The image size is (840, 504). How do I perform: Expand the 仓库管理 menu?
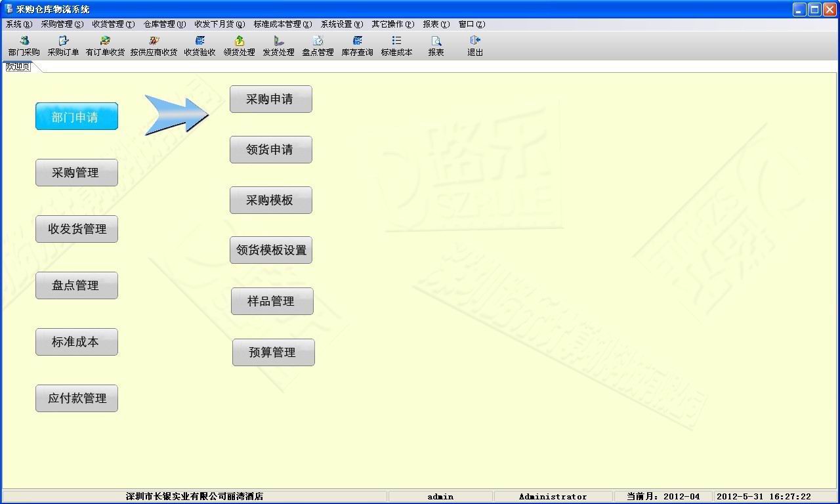pyautogui.click(x=164, y=24)
